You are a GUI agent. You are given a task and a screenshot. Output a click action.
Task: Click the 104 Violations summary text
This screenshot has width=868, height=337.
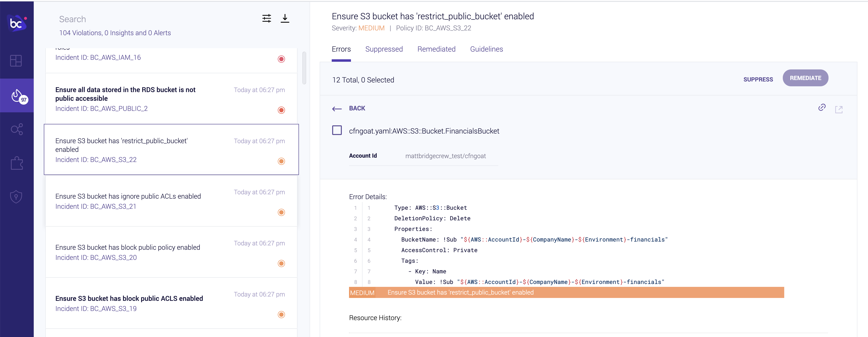pos(115,33)
